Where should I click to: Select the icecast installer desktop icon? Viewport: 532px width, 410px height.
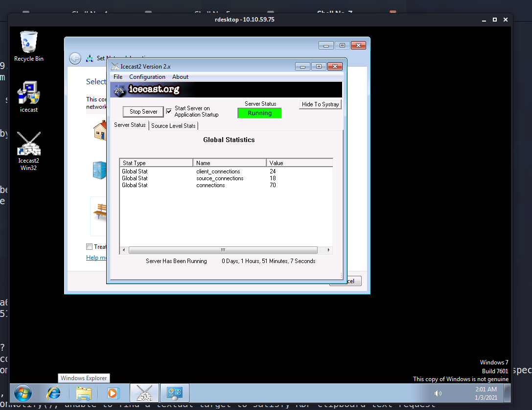tap(28, 97)
